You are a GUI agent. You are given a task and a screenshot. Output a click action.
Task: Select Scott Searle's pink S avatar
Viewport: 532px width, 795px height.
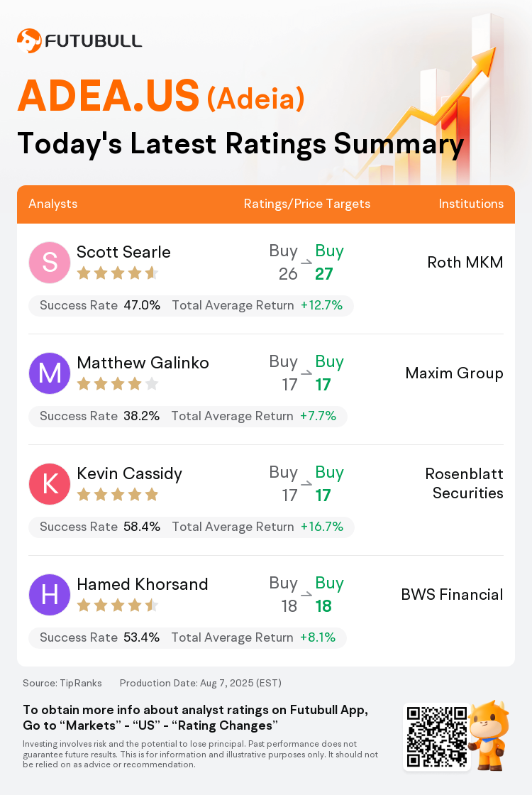50,263
